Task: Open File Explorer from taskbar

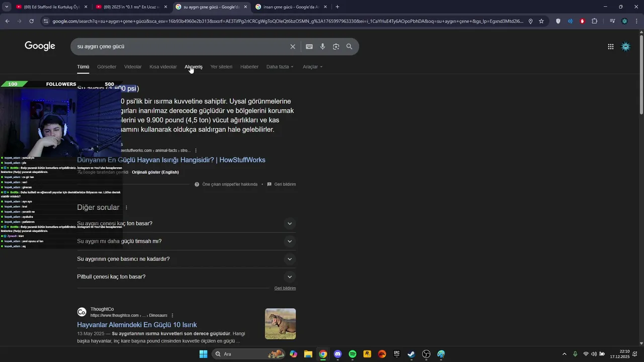Action: [x=308, y=354]
